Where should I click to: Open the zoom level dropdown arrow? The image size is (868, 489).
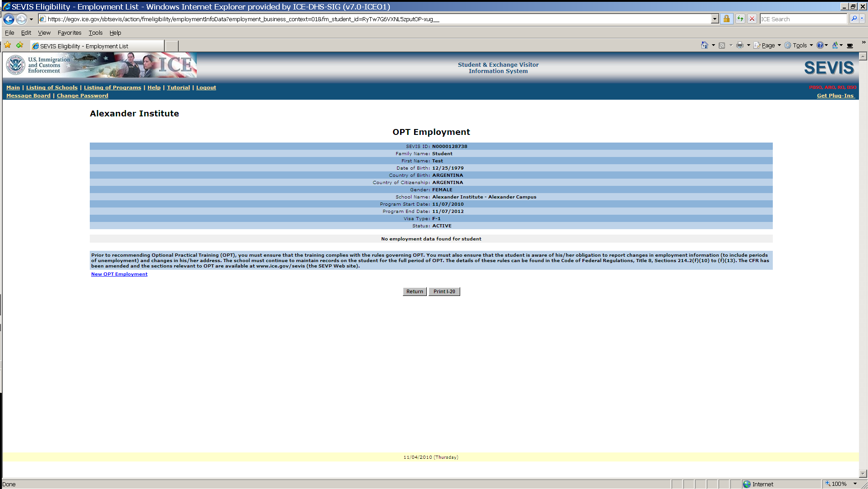click(855, 484)
